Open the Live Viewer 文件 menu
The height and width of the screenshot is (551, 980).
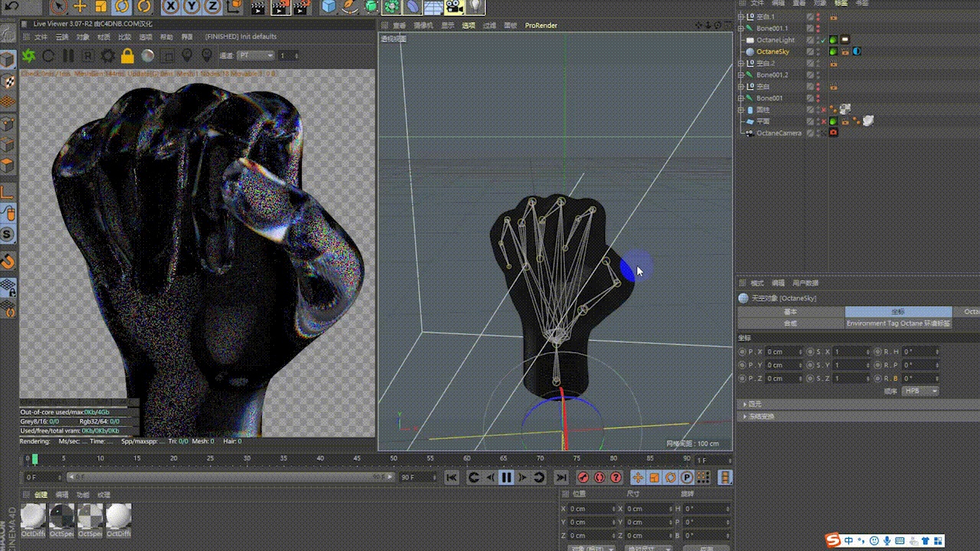tap(41, 37)
